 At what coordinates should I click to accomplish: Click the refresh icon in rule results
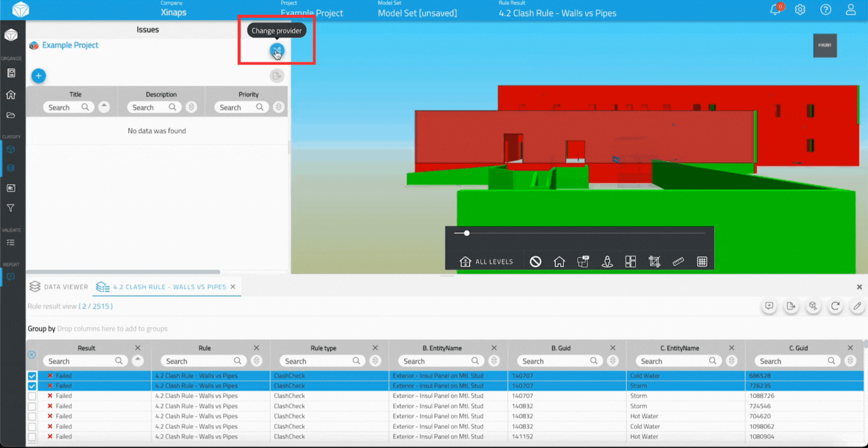click(835, 306)
